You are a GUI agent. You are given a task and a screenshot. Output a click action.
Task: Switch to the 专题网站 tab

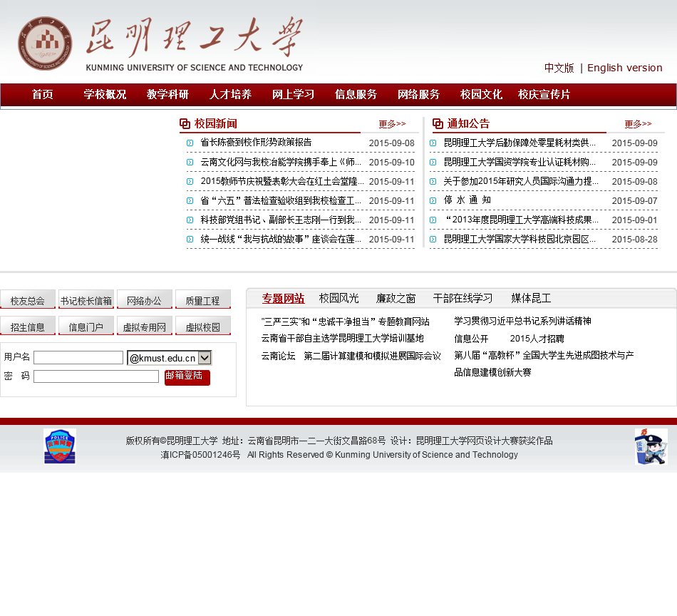(x=283, y=299)
